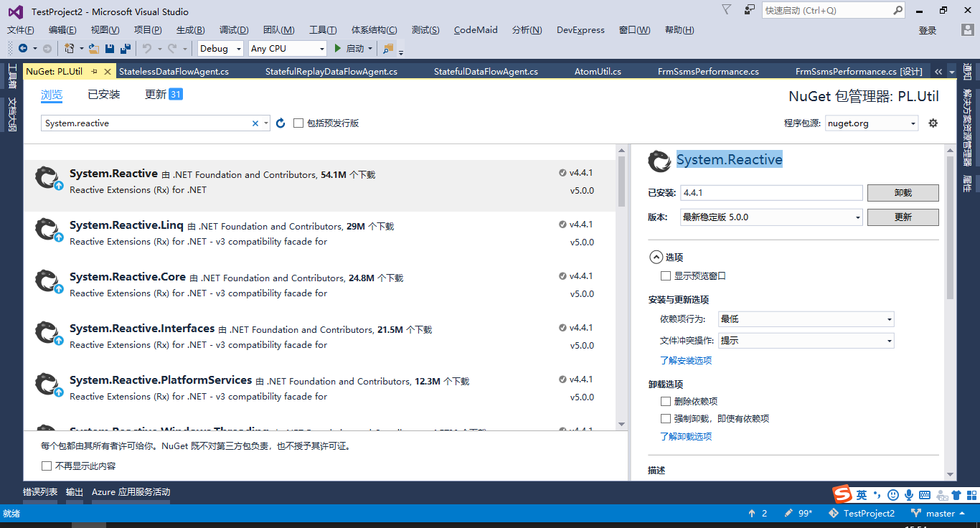Image resolution: width=980 pixels, height=528 pixels.
Task: Click the quick launch search magnifier
Action: 898,11
